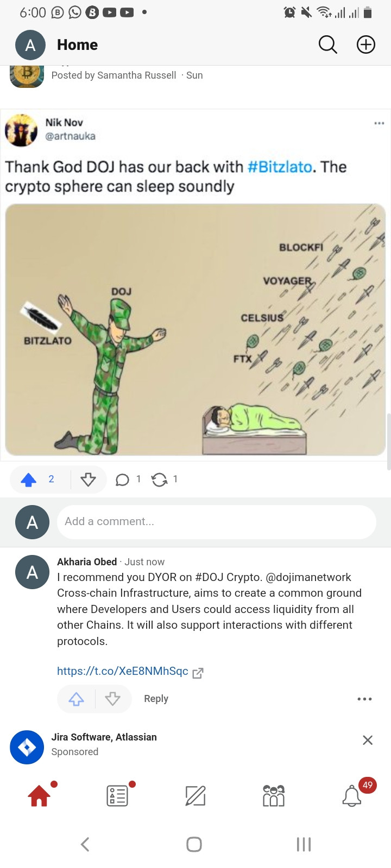Open Notifications bell with 49 badge

click(352, 796)
